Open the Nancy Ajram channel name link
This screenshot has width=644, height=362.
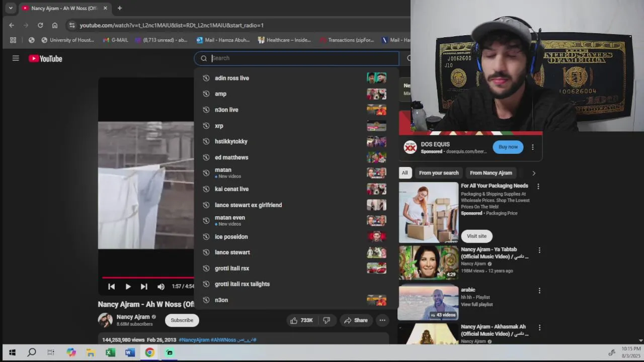coord(133,317)
